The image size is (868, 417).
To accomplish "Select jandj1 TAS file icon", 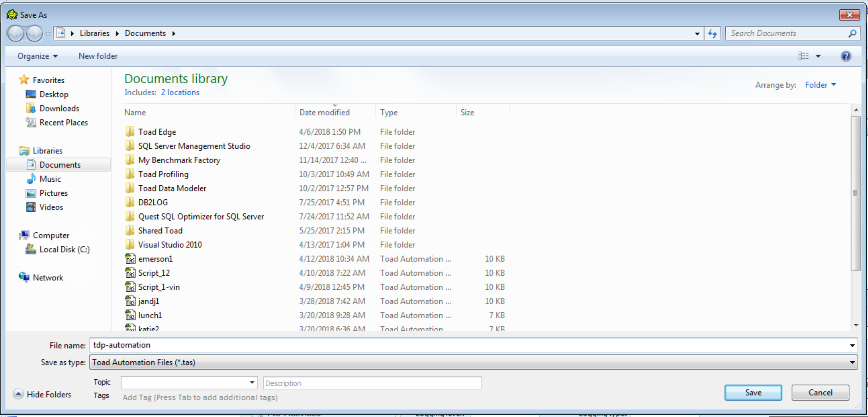I will pos(130,301).
